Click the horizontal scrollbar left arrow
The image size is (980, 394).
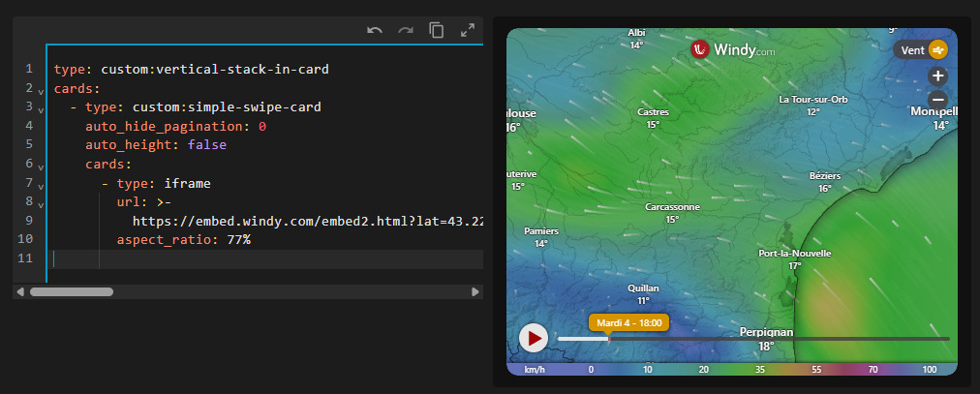pos(20,291)
